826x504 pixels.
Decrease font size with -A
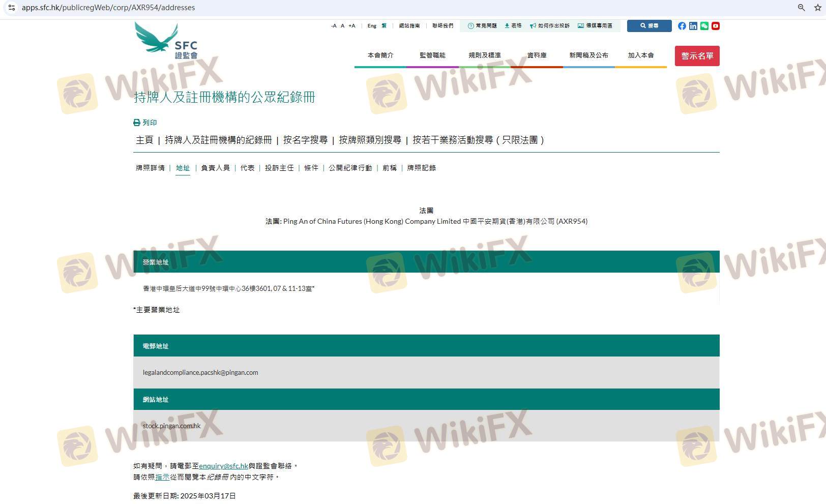pyautogui.click(x=334, y=26)
